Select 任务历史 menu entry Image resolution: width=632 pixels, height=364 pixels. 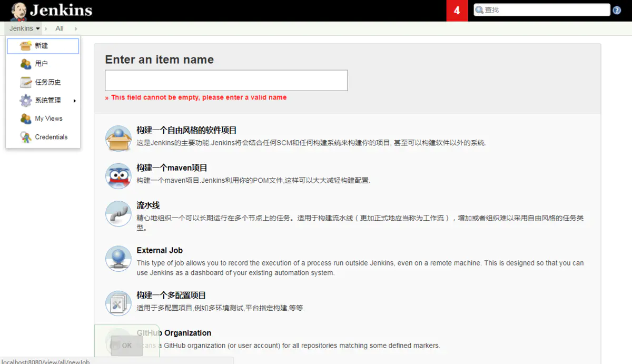pyautogui.click(x=43, y=82)
